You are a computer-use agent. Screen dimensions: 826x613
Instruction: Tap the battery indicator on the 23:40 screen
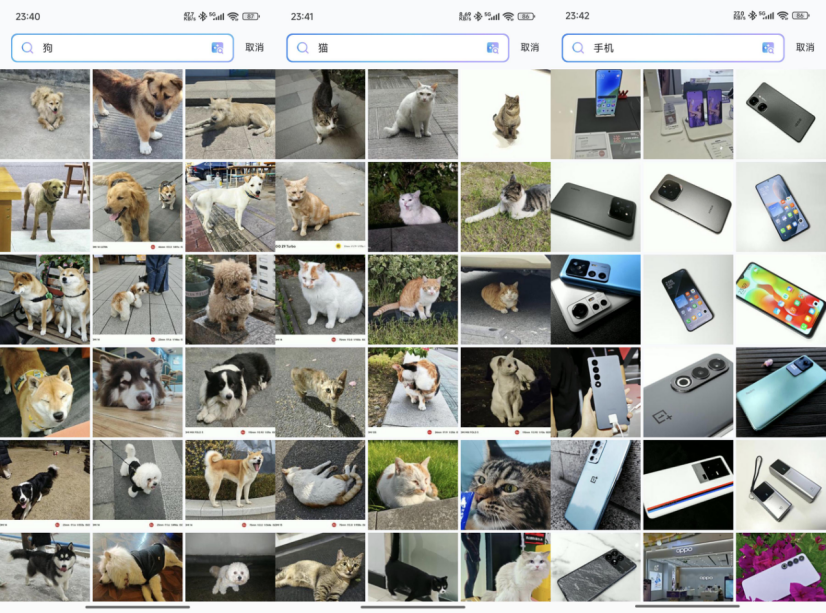point(251,16)
